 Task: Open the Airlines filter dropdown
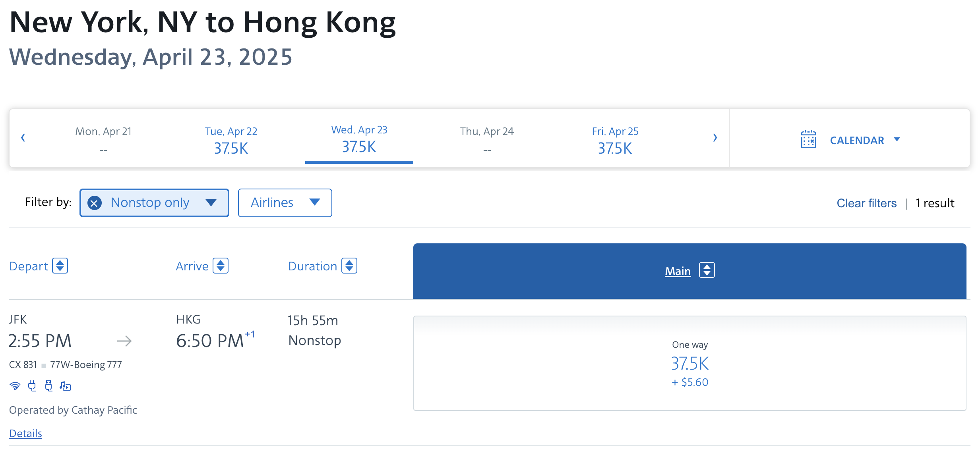click(285, 203)
